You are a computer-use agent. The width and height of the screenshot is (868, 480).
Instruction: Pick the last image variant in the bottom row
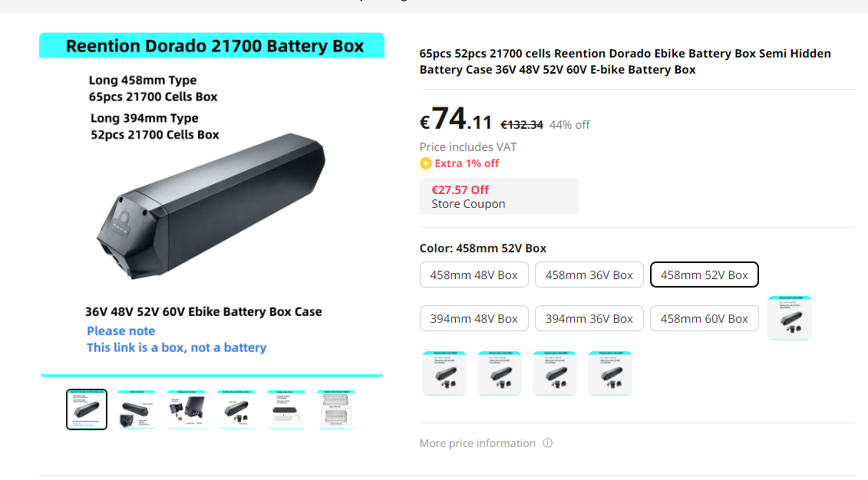tap(610, 373)
